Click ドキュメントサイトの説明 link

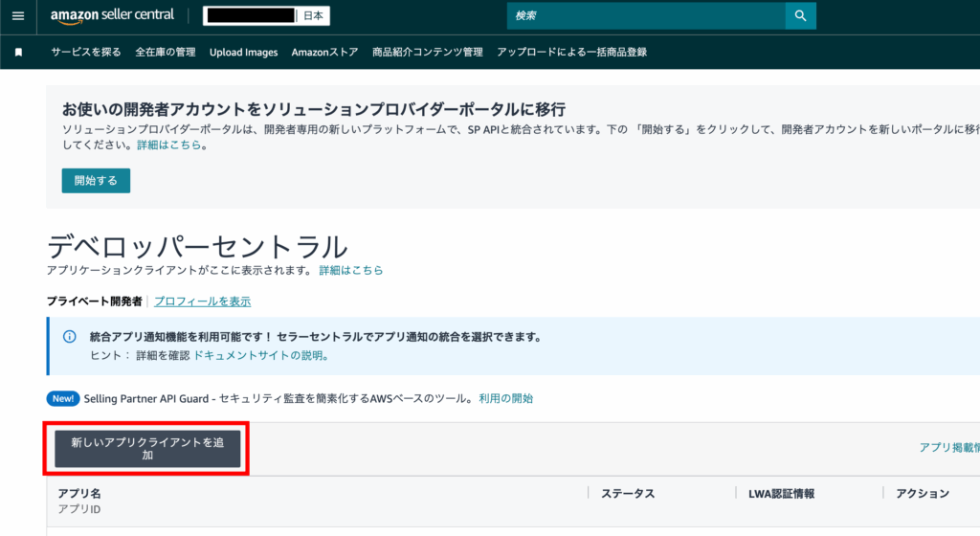coord(260,355)
